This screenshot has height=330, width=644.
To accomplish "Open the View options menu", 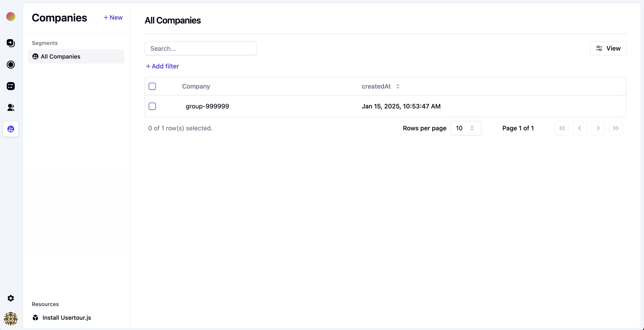I will [x=608, y=49].
